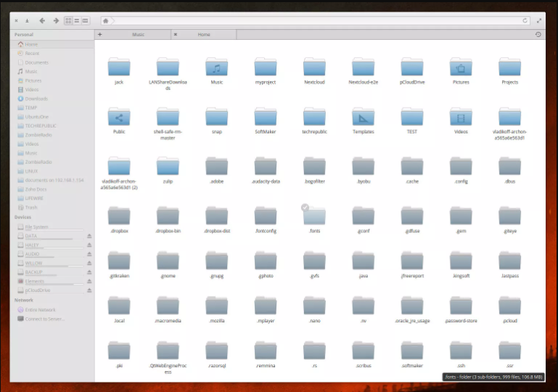Open documents on 192.168.1.154 bookmark

[52, 180]
